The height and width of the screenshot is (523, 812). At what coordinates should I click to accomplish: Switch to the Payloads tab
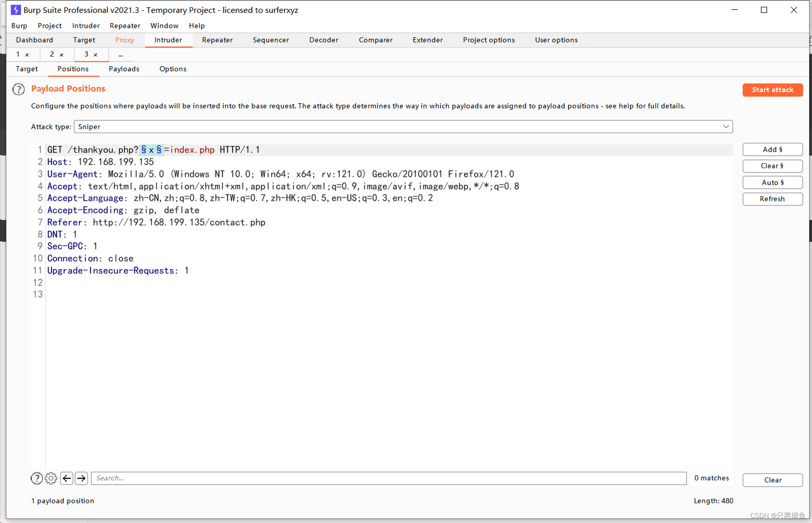(124, 69)
